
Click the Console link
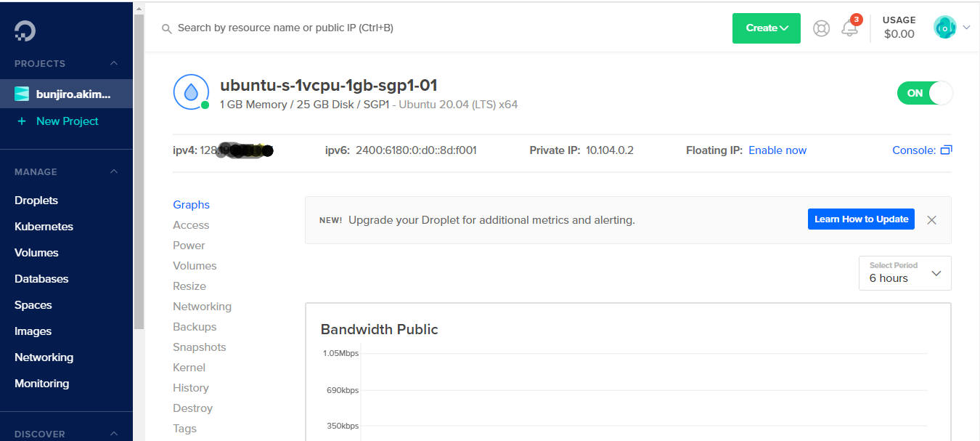914,150
